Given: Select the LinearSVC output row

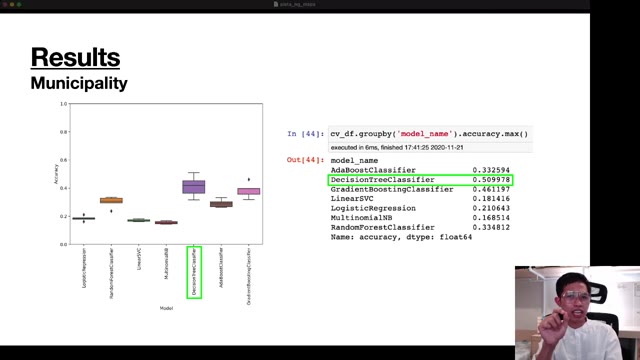Looking at the screenshot, I should tap(420, 199).
